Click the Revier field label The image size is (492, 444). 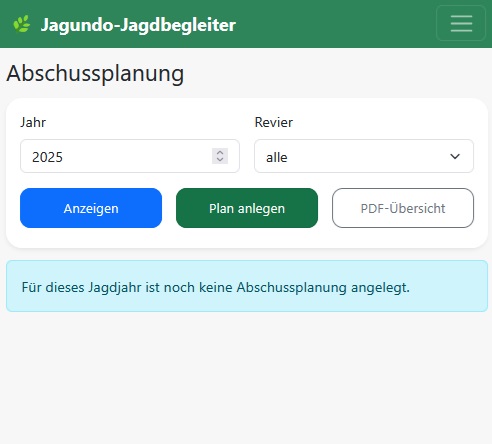click(274, 122)
